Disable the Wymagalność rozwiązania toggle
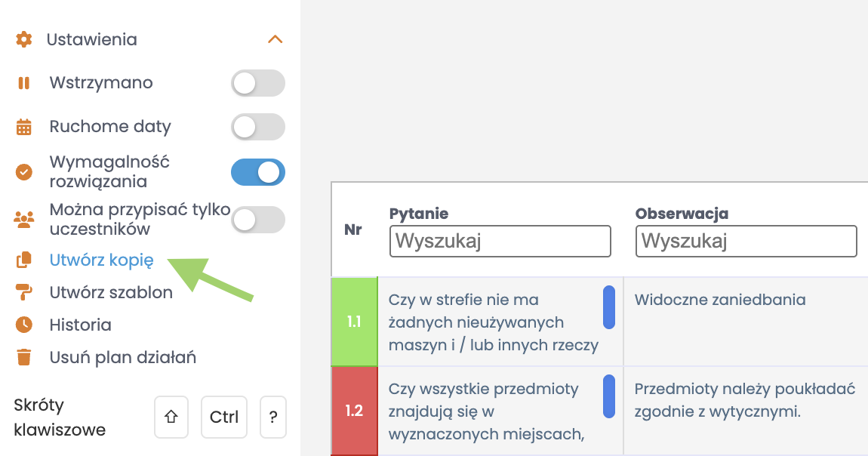The image size is (868, 456). coord(257,172)
